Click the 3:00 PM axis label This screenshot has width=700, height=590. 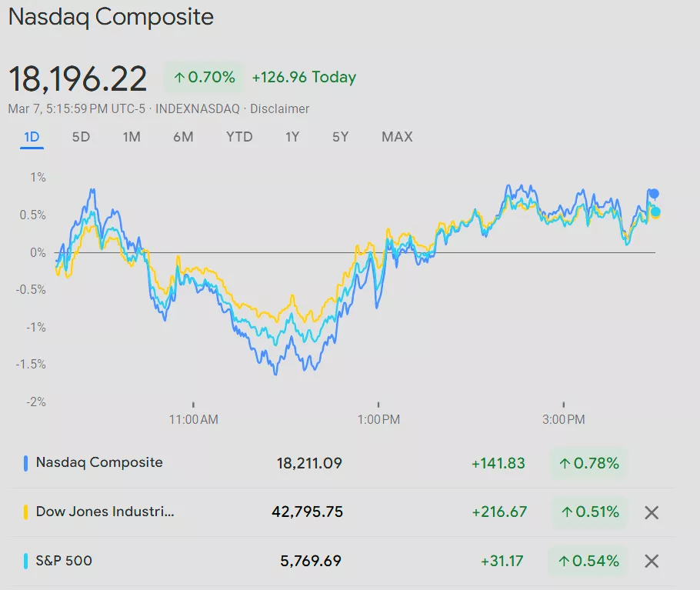pyautogui.click(x=563, y=419)
